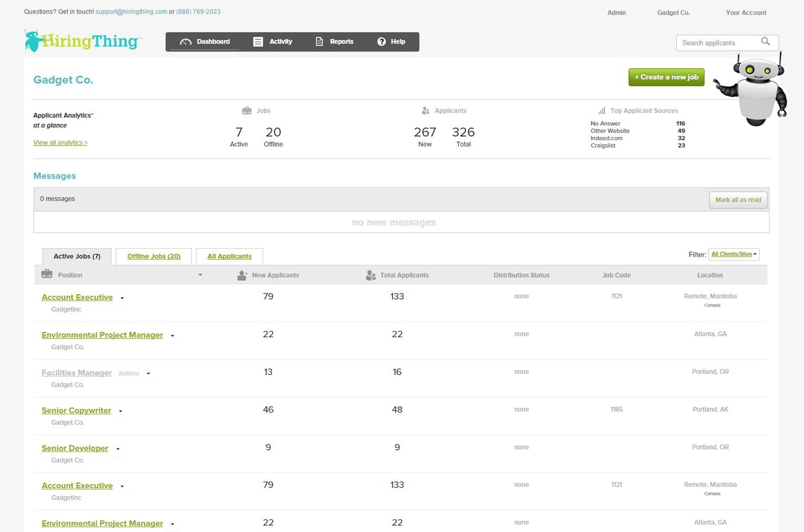The height and width of the screenshot is (532, 804).
Task: Click the Top Applicant Sources bar chart icon
Action: click(602, 110)
